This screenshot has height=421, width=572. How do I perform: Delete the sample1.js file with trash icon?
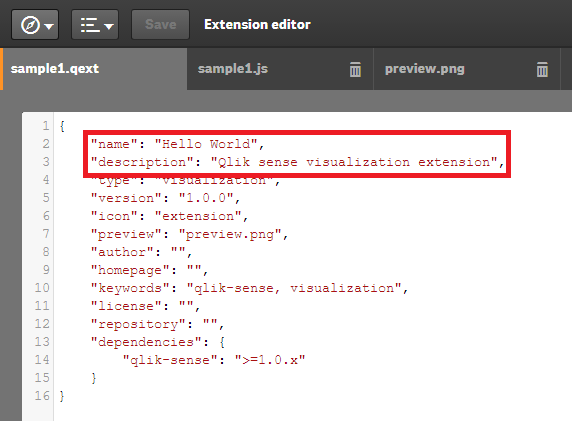[355, 69]
